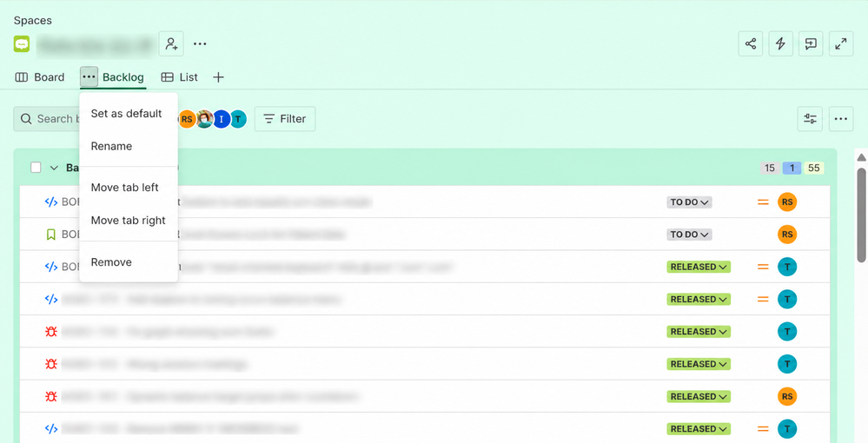The width and height of the screenshot is (868, 443).
Task: Click bug type icon on sixth row
Action: pyautogui.click(x=51, y=364)
